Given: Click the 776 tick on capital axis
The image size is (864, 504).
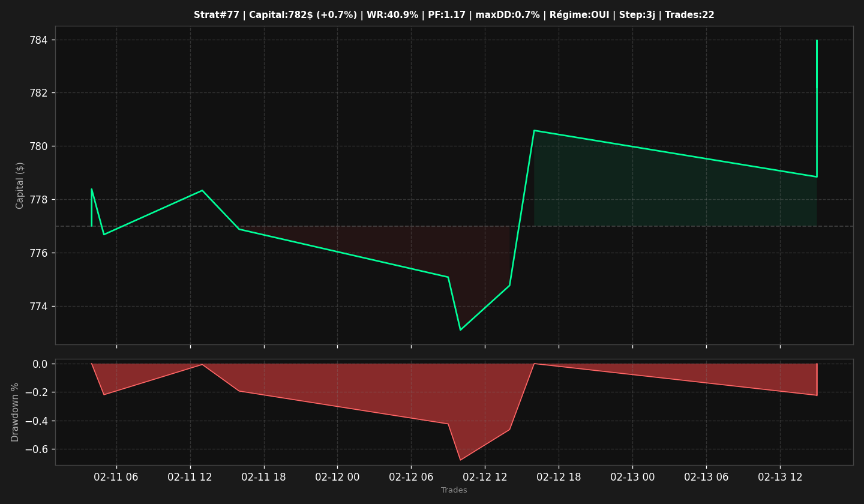Looking at the screenshot, I should point(40,253).
